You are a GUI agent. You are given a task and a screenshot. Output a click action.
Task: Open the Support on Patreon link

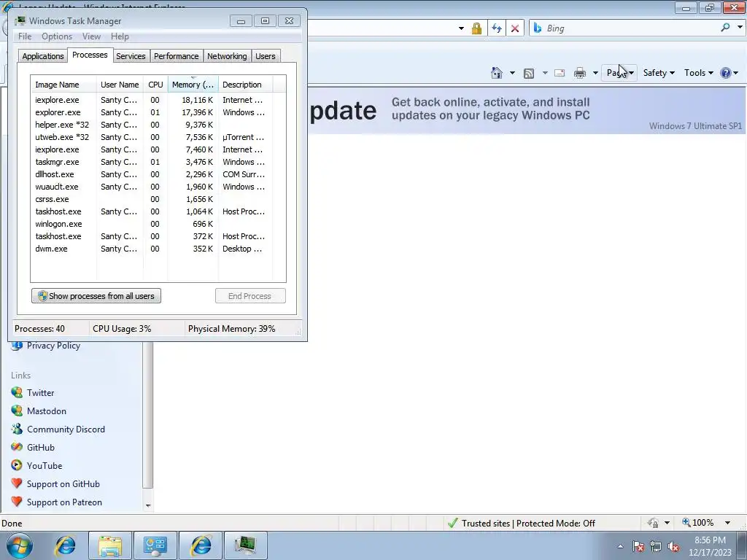[64, 502]
